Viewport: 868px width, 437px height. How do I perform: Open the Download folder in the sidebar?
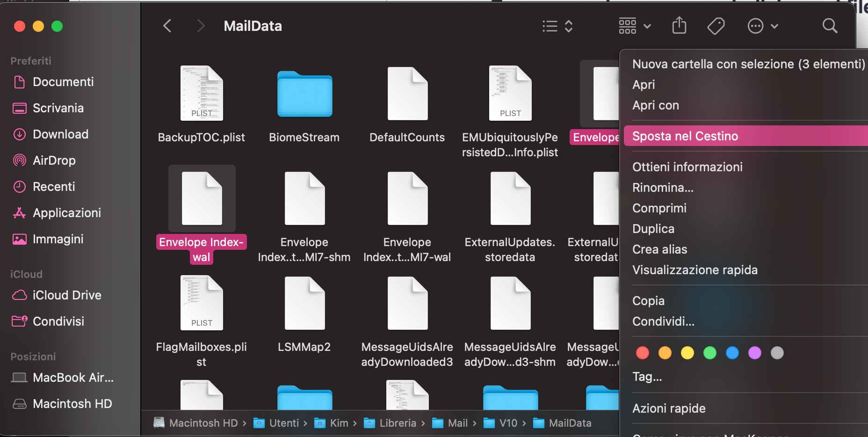click(60, 134)
